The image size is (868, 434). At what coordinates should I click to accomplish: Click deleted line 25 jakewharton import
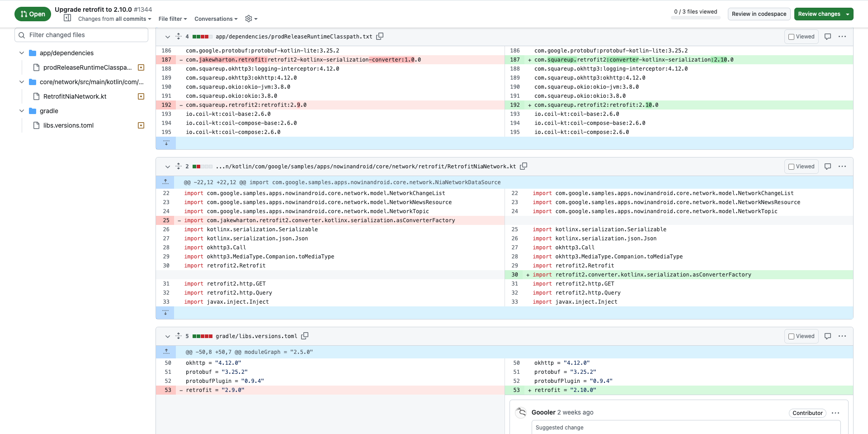(330, 220)
